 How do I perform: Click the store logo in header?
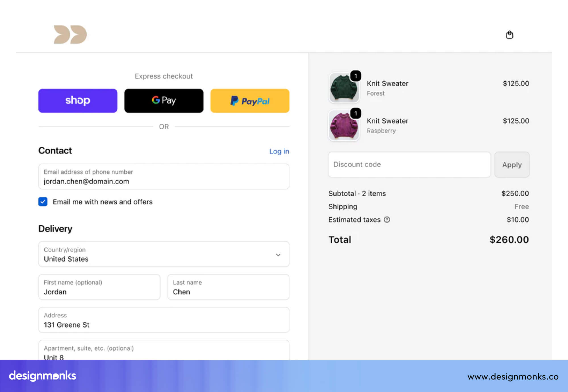click(x=70, y=34)
